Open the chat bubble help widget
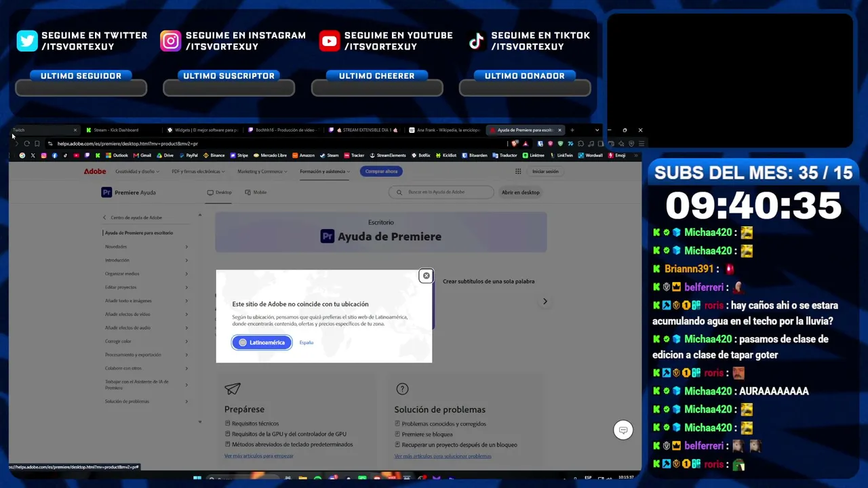The width and height of the screenshot is (868, 488). tap(623, 430)
